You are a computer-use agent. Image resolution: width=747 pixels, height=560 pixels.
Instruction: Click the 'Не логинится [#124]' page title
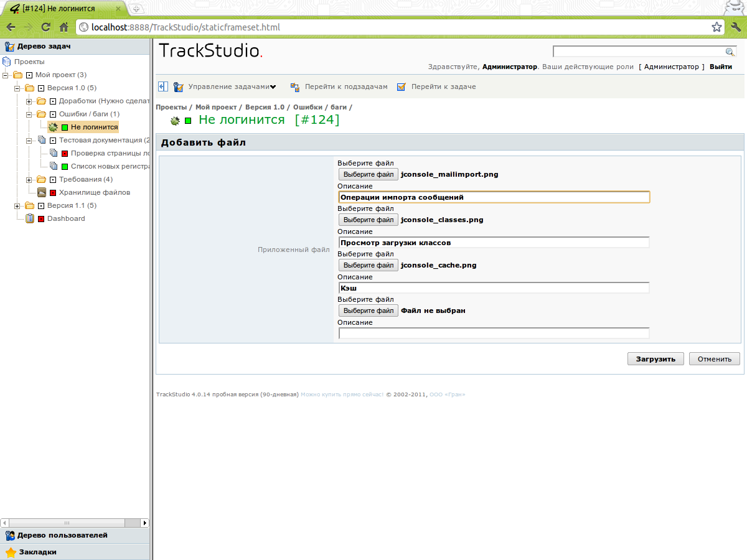click(269, 120)
